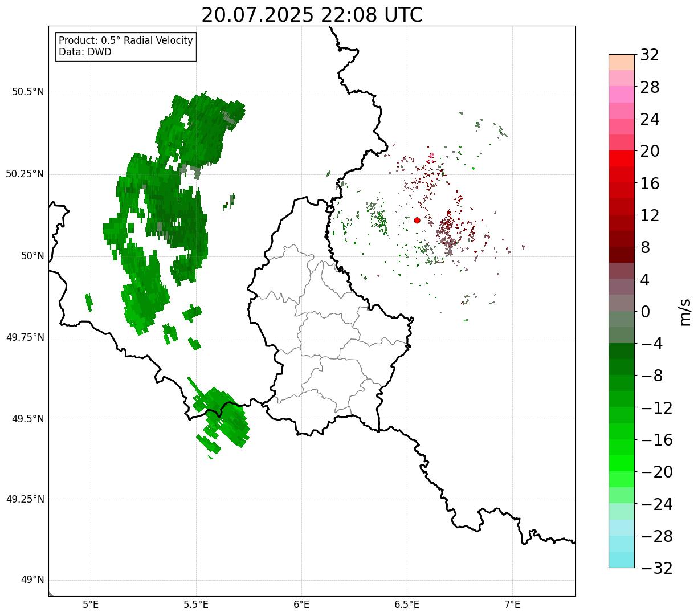This screenshot has height=616, width=698.
Task: Click the 50.5°N latitude label
Action: click(28, 92)
